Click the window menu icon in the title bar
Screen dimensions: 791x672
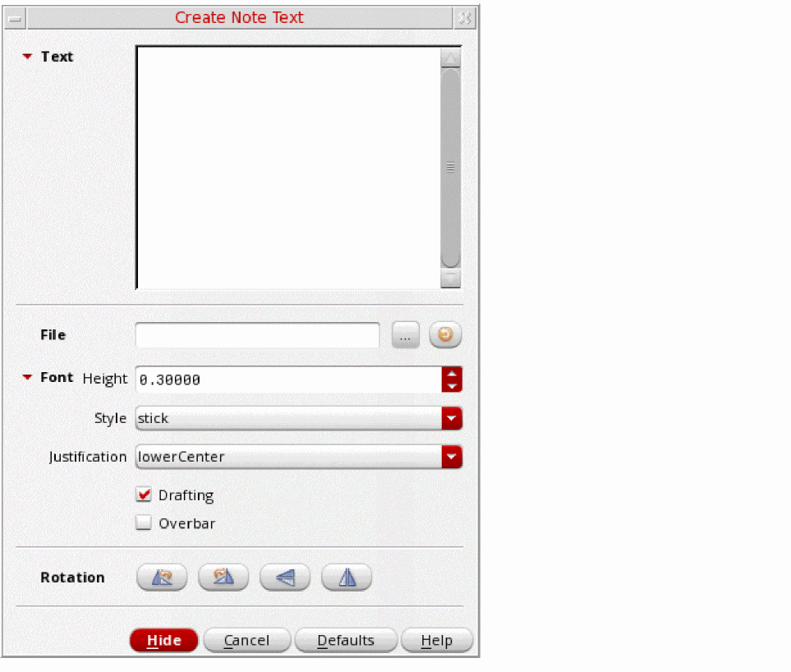pyautogui.click(x=15, y=19)
